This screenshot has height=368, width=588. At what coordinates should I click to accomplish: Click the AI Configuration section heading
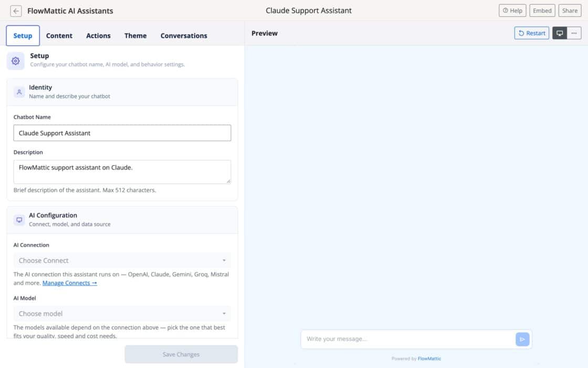click(x=53, y=215)
